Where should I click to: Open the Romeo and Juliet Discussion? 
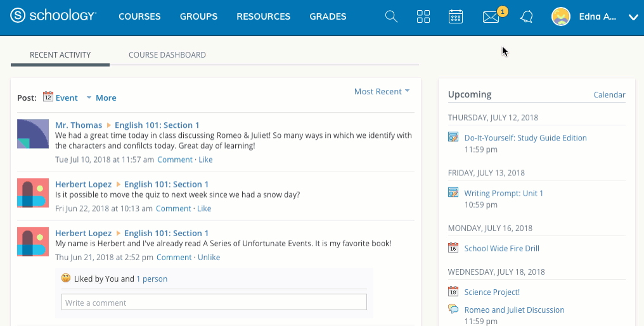[514, 310]
